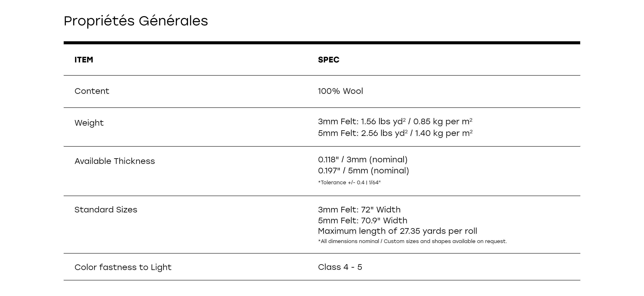Click the 5mm Felt 70.9" Width line
This screenshot has width=644, height=296.
[362, 220]
